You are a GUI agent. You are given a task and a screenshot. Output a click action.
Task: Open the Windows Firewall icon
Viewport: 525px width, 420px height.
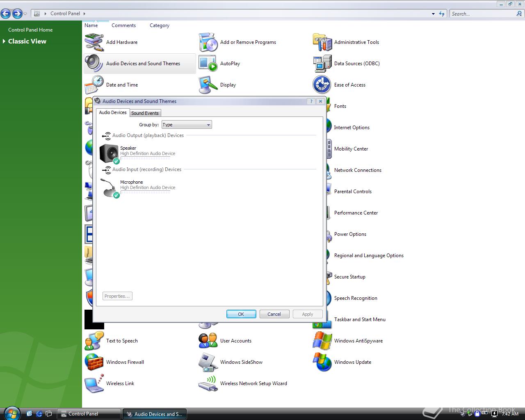94,362
